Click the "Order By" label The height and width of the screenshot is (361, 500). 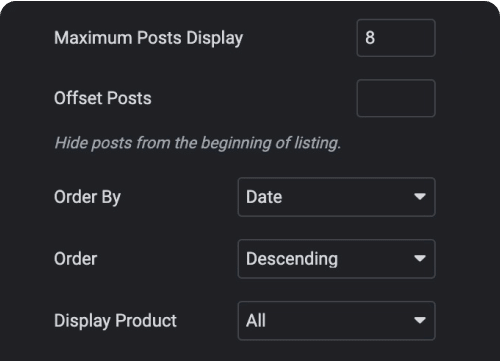point(87,197)
